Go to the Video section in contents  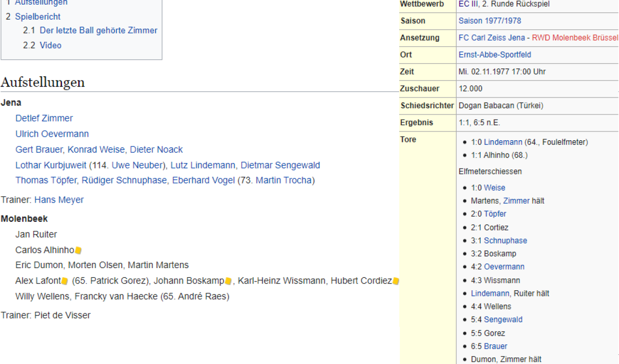[51, 45]
